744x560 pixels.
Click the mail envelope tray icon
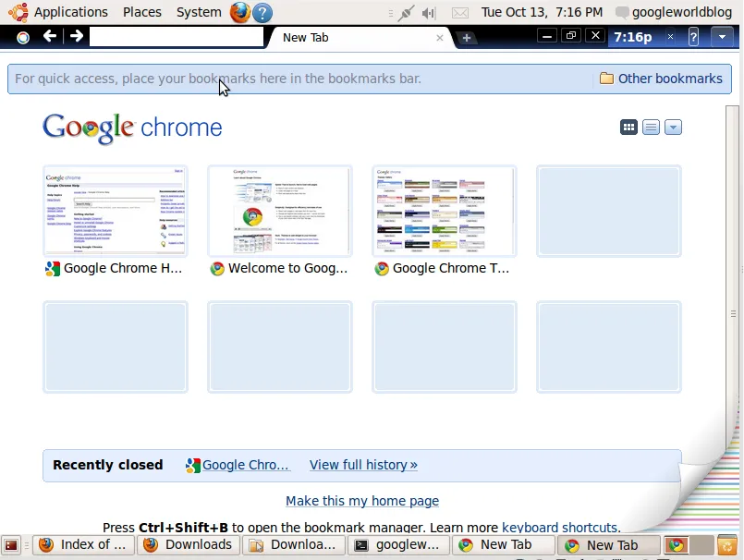tap(459, 13)
